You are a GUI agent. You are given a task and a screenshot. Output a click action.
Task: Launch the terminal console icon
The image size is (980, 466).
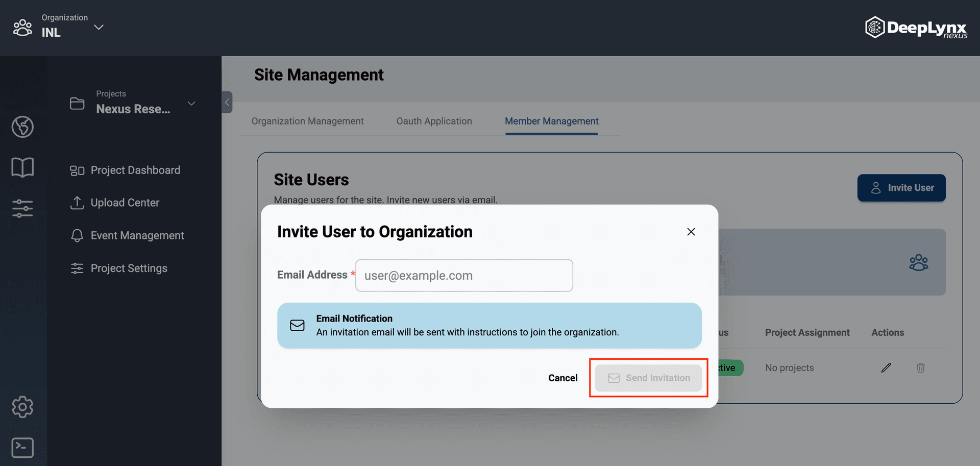[x=22, y=447]
